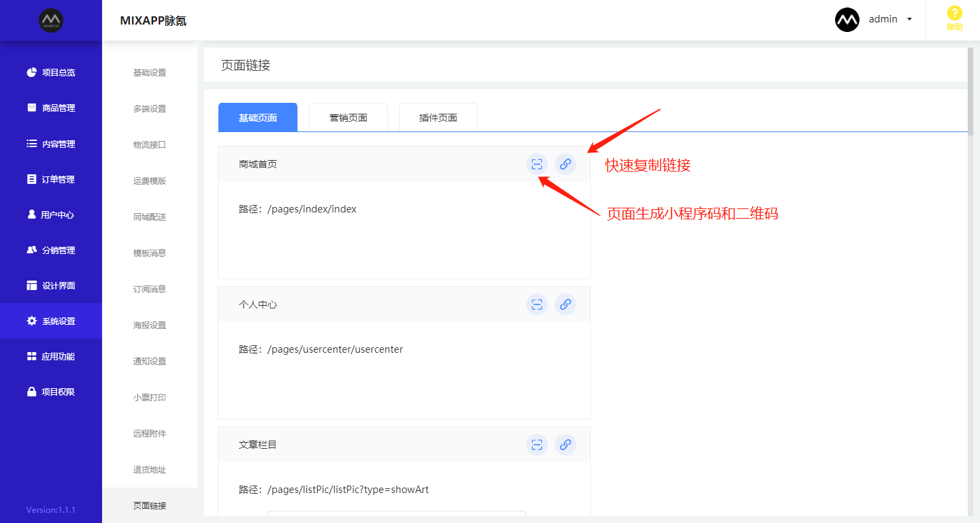Generate QR code for 商城首页
The image size is (980, 523).
537,164
